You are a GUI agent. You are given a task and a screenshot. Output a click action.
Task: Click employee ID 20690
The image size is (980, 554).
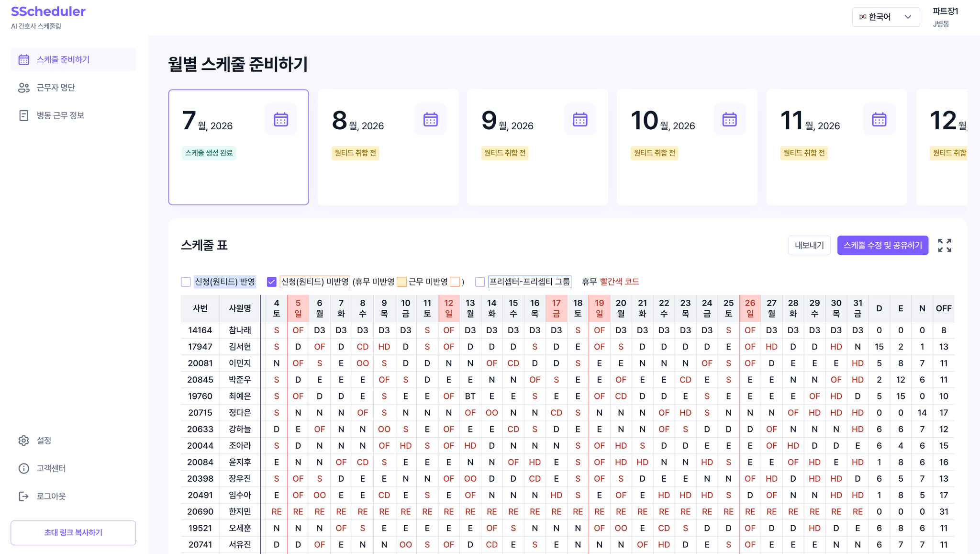(x=200, y=512)
